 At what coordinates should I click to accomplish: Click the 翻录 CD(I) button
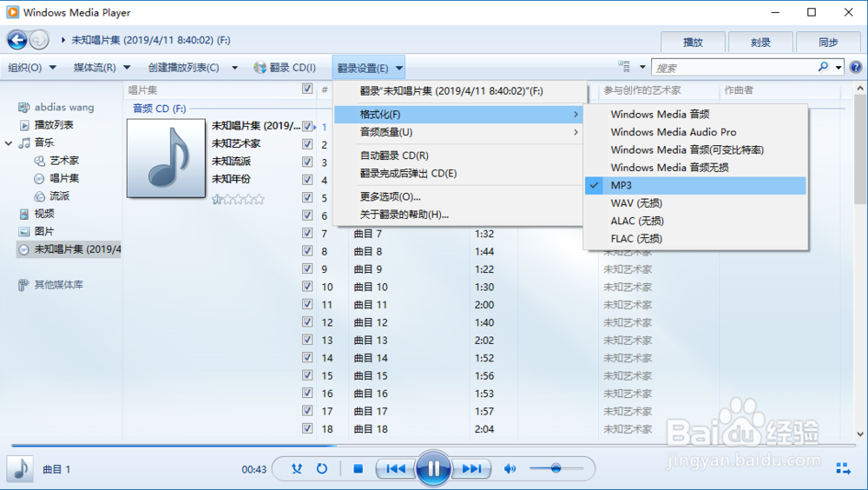[285, 68]
